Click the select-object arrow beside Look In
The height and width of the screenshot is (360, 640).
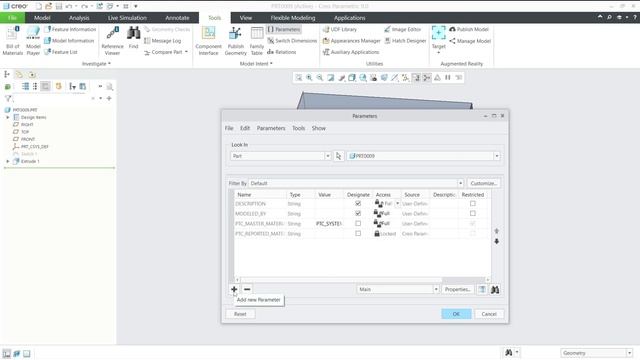[338, 156]
